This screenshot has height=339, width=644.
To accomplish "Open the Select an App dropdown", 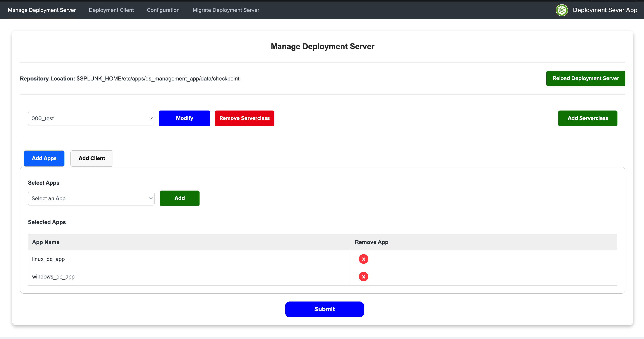I will pyautogui.click(x=91, y=198).
